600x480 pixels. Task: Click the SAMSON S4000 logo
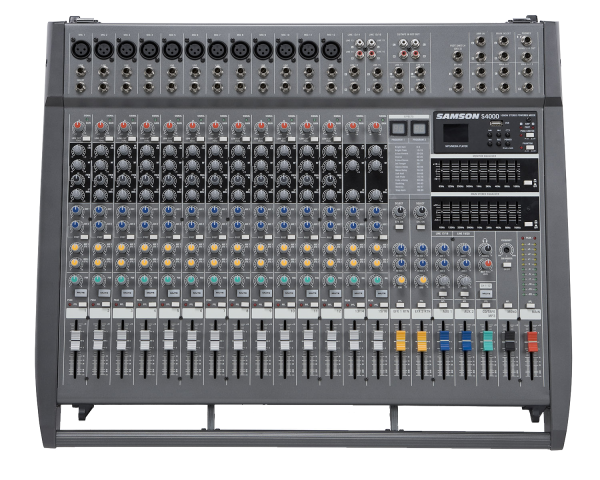pos(468,116)
